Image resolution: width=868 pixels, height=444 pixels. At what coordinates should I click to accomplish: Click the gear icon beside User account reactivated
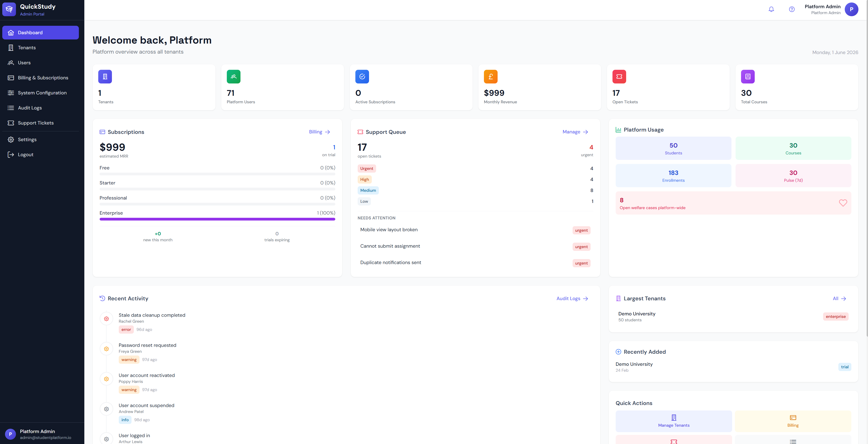[106, 379]
